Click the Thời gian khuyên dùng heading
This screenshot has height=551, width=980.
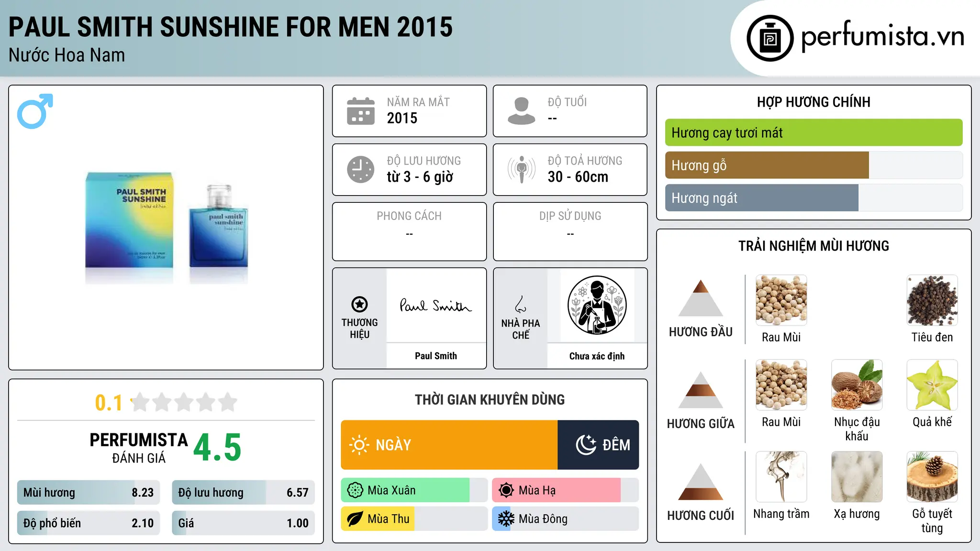490,399
